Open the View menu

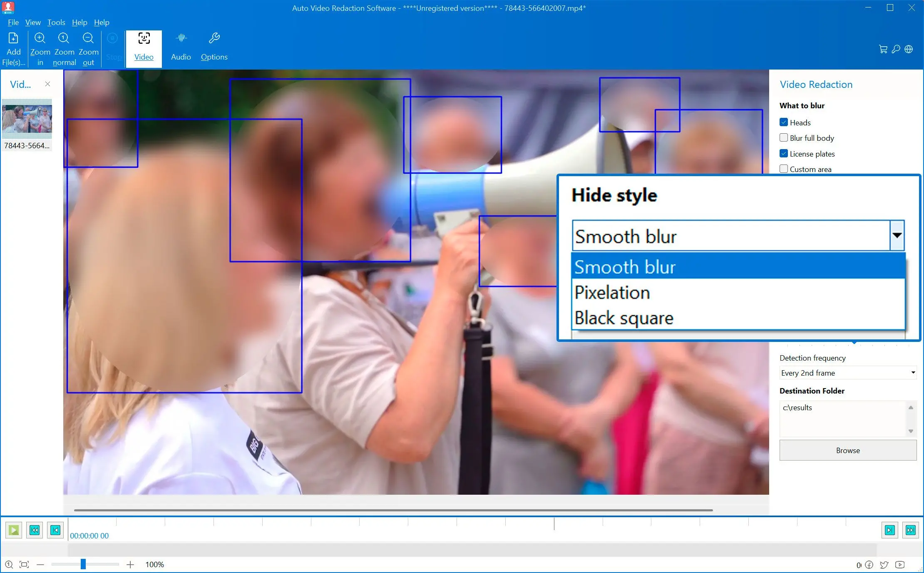point(33,22)
